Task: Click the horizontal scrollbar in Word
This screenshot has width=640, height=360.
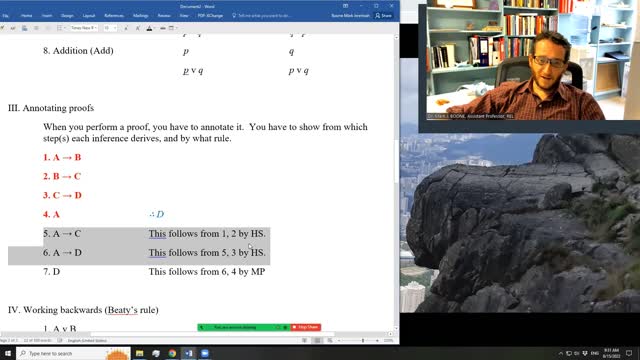Action: pyautogui.click(x=212, y=334)
